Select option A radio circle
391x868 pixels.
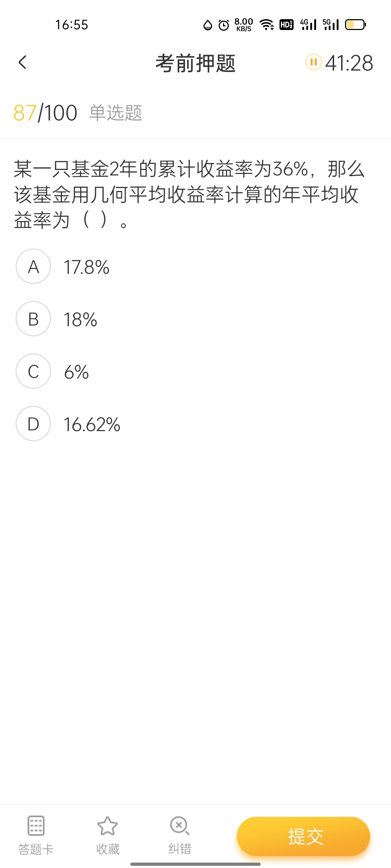(33, 267)
